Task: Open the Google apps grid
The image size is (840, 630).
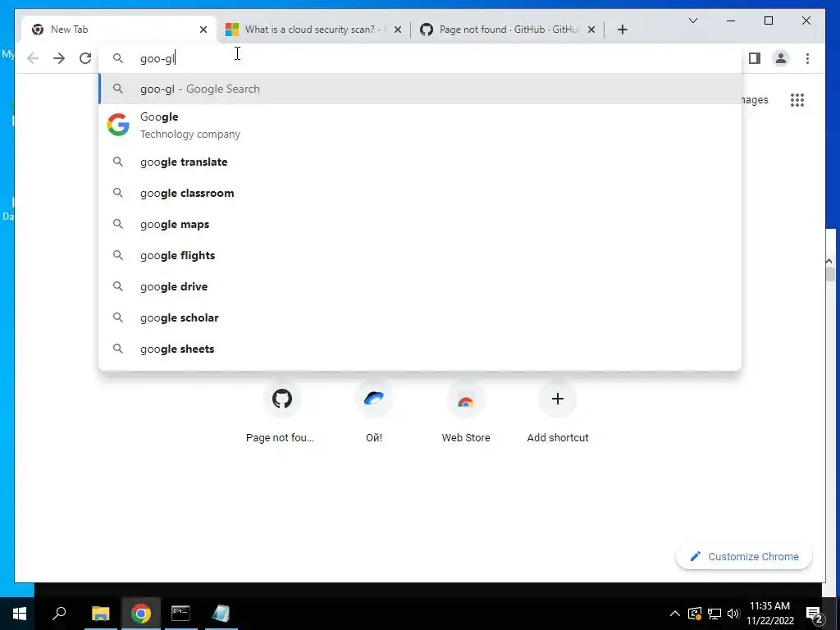Action: point(797,100)
